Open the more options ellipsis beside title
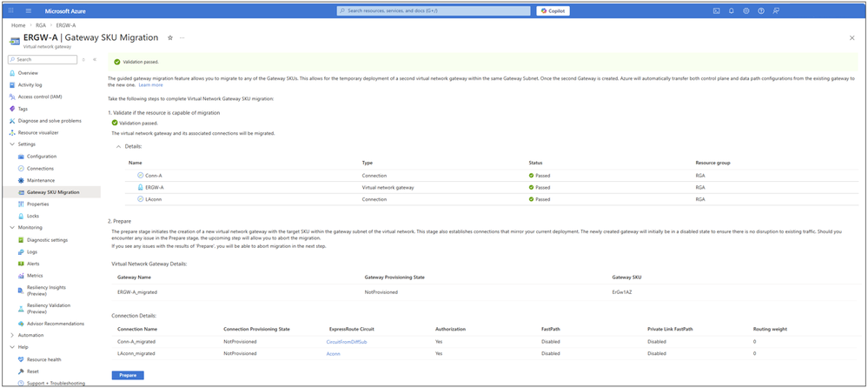Image resolution: width=868 pixels, height=388 pixels. point(182,37)
